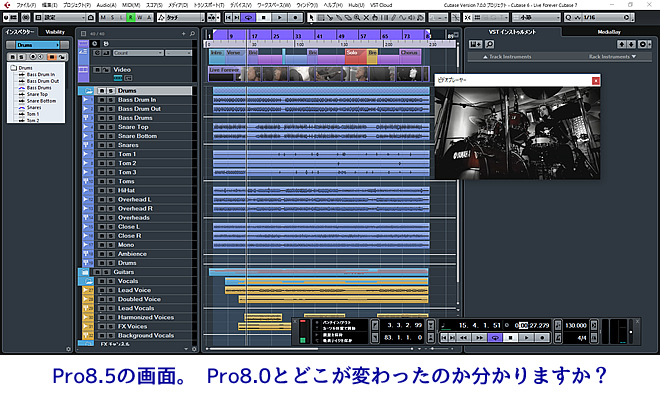Screen dimensions: 660x400
Task: Click the constrain delay compensation icon
Action: point(25,18)
